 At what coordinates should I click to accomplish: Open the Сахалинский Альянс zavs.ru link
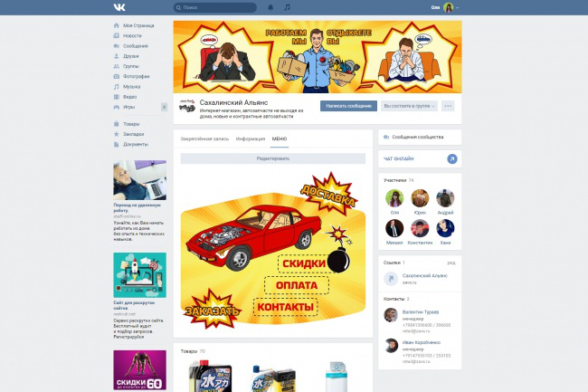tap(424, 278)
